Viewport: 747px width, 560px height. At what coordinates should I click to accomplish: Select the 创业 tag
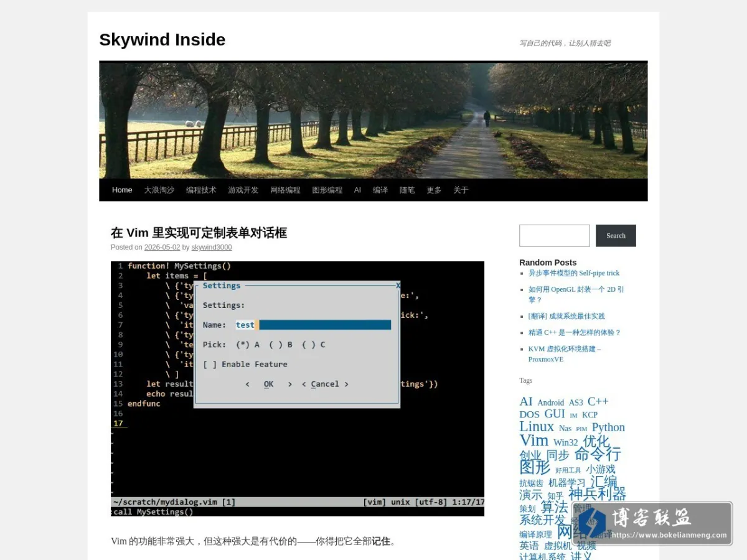coord(530,455)
